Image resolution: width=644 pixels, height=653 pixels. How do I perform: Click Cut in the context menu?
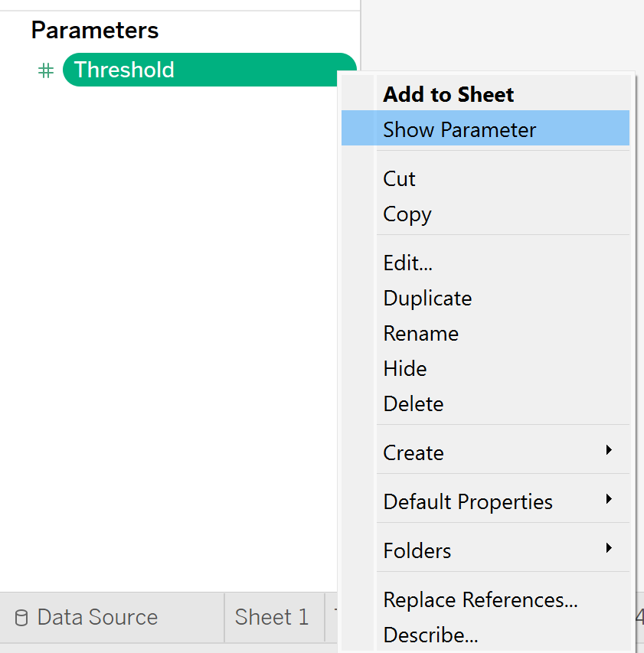coord(399,179)
